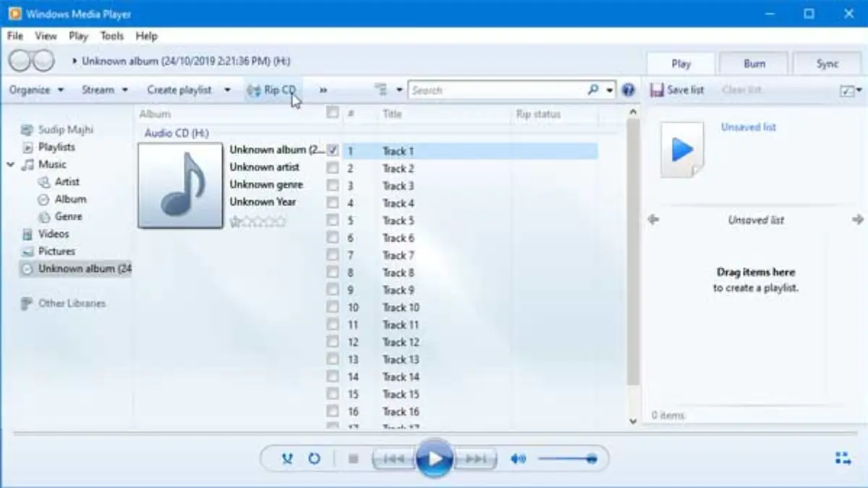Stop playback with the Stop button
The width and height of the screenshot is (868, 488).
353,458
